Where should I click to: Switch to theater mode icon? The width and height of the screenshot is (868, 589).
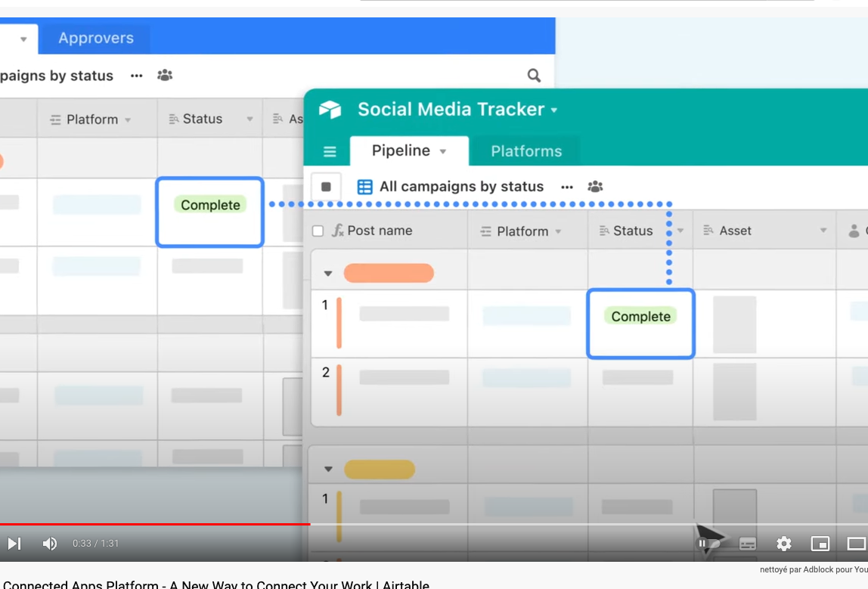[x=857, y=544]
